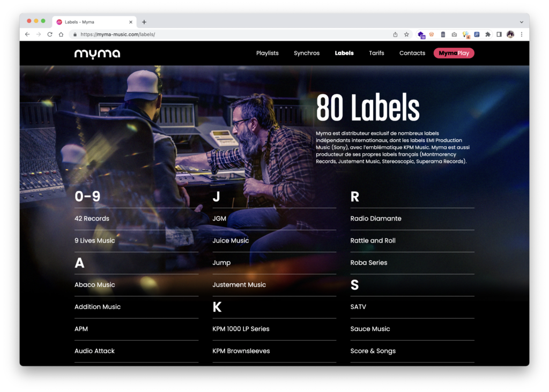Viewport: 549px width, 392px height.
Task: Click the share page icon in address bar
Action: pyautogui.click(x=395, y=34)
